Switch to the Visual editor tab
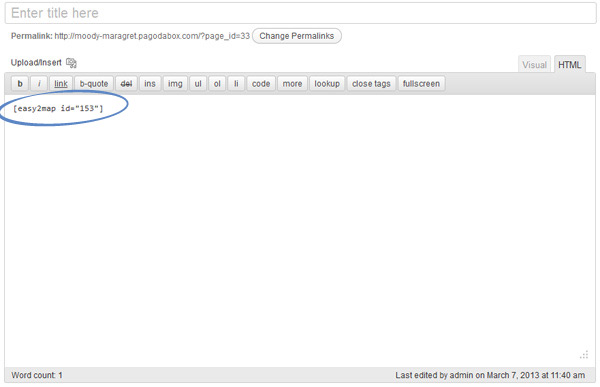The image size is (600, 387). [x=534, y=65]
